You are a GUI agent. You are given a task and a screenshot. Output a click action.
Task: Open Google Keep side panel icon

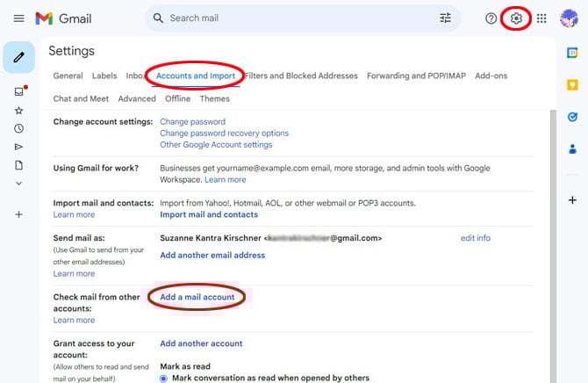pos(572,85)
